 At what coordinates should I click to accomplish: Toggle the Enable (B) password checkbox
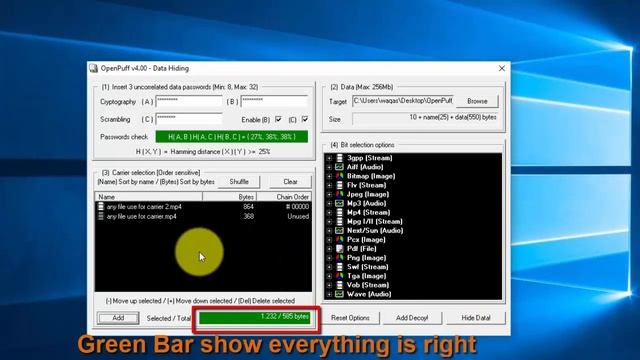(x=278, y=119)
